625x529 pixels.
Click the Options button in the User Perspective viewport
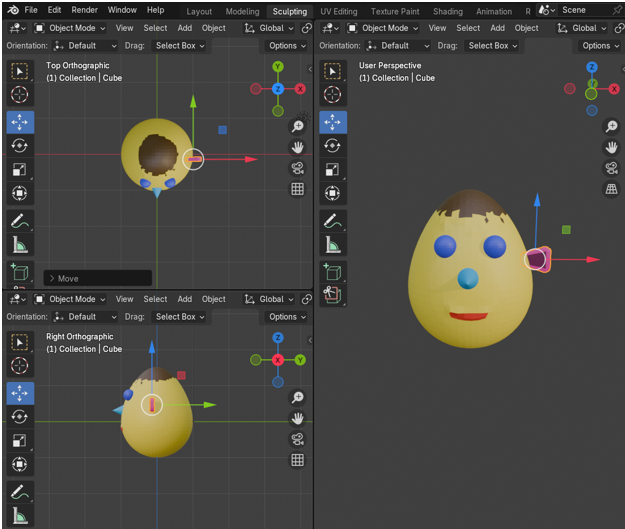(600, 46)
